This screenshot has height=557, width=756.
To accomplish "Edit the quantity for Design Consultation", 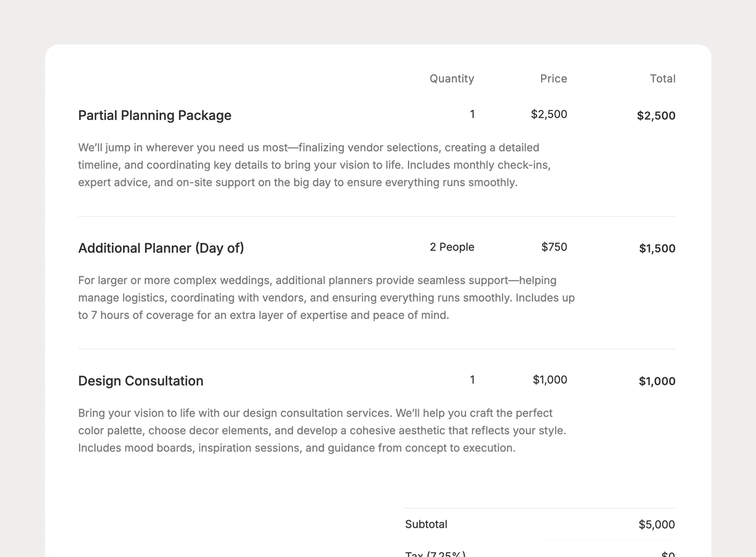I will coord(472,379).
